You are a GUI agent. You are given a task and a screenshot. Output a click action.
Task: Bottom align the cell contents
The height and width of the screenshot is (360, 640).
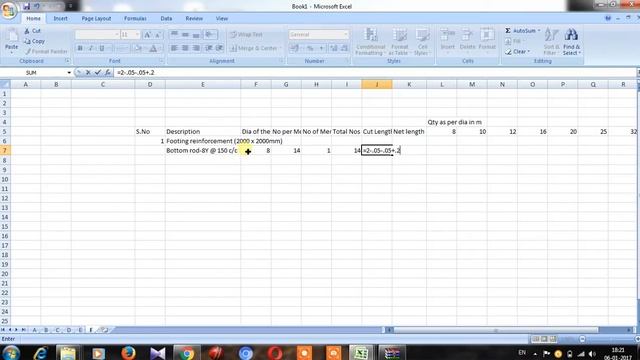coord(196,35)
